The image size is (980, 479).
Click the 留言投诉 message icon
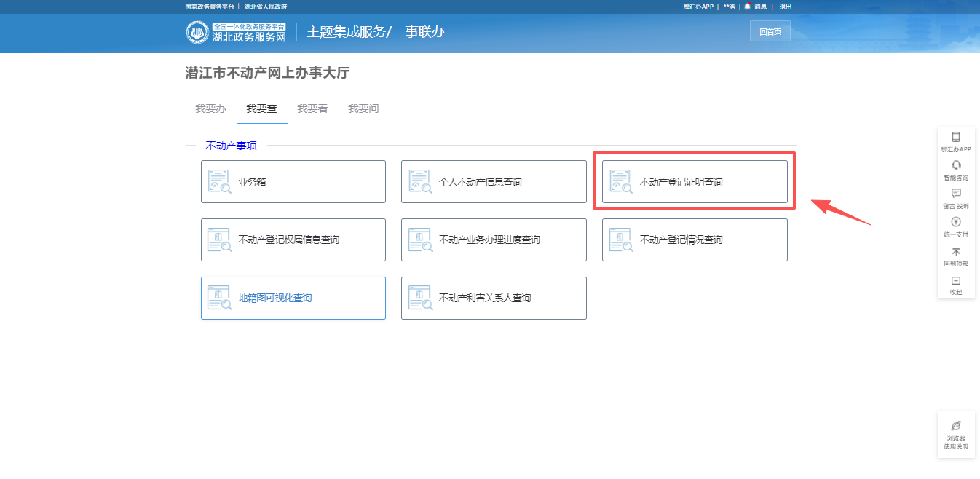[955, 194]
